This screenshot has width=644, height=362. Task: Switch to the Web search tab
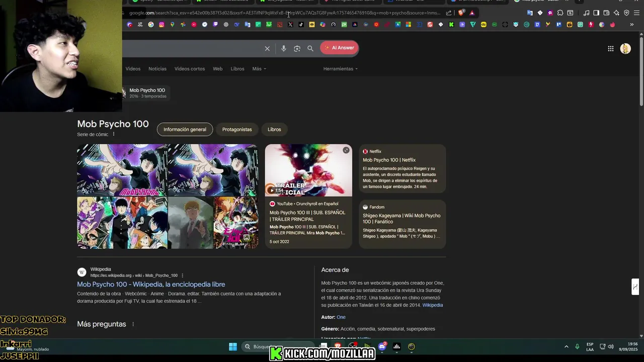coord(217,69)
